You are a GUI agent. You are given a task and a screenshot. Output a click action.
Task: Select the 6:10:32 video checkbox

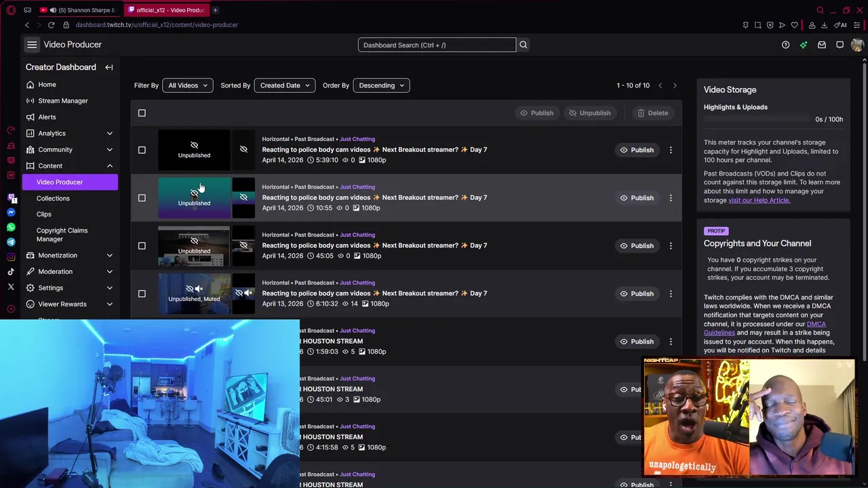coord(142,293)
